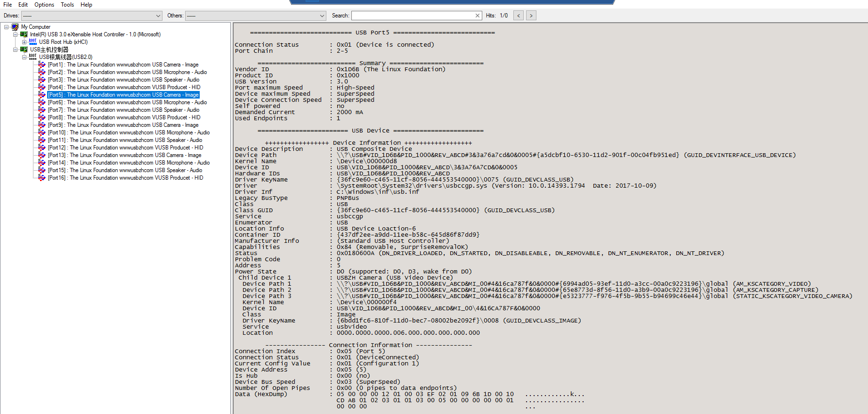Click the USB Root Hub (xHCI) icon
This screenshot has height=414, width=868.
point(32,42)
